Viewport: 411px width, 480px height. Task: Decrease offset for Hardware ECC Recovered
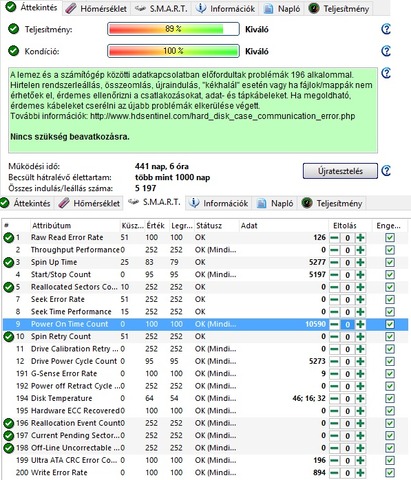[x=334, y=411]
